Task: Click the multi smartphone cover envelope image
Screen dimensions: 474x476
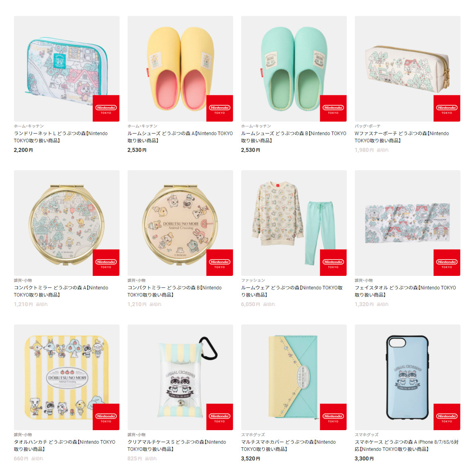Action: (x=294, y=377)
